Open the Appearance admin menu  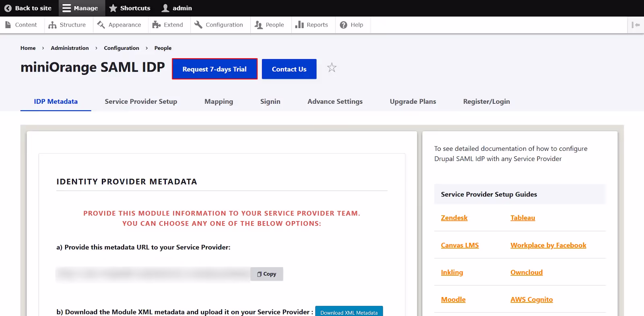click(x=119, y=25)
